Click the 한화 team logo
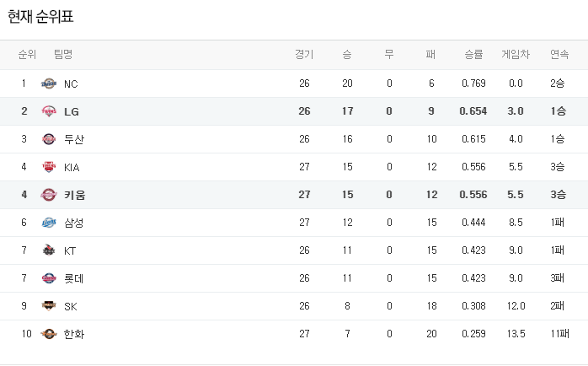The image size is (588, 366). point(48,334)
